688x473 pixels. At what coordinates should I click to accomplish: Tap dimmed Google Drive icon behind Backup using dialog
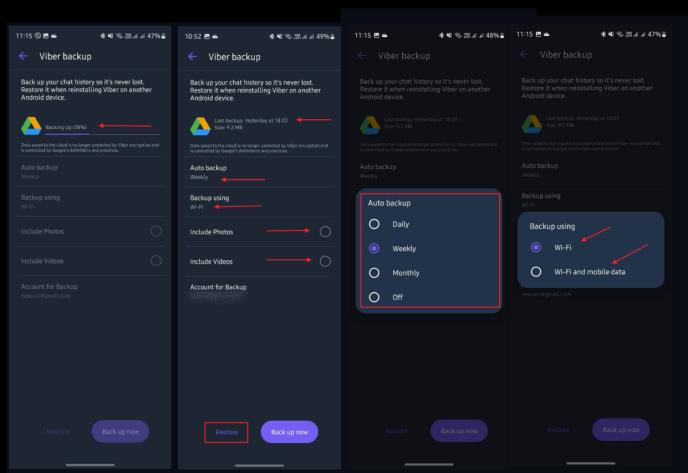[x=532, y=124]
